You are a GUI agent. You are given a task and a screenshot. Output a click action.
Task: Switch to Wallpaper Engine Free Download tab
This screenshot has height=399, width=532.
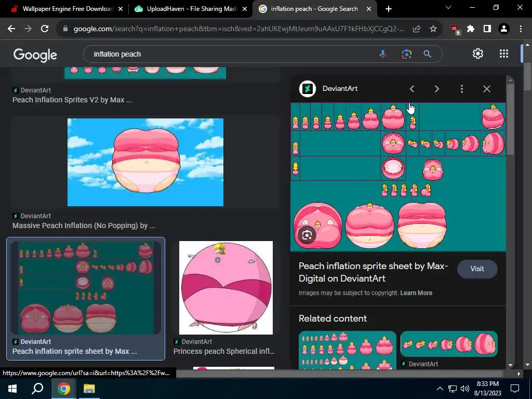tap(68, 9)
